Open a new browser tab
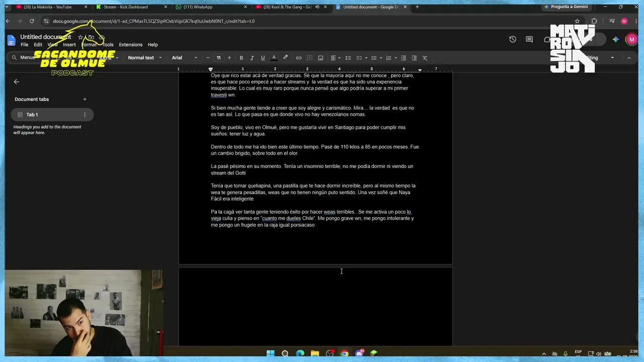Image resolution: width=644 pixels, height=362 pixels. pyautogui.click(x=417, y=7)
